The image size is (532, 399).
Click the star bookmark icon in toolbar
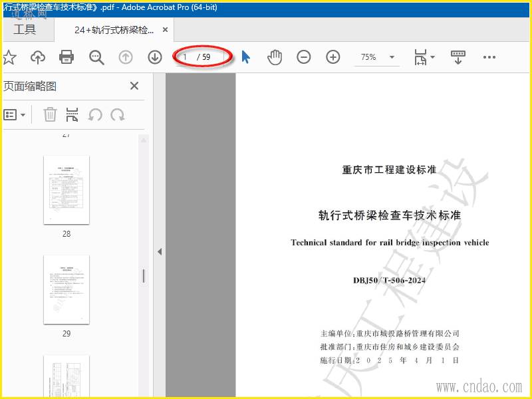point(9,57)
